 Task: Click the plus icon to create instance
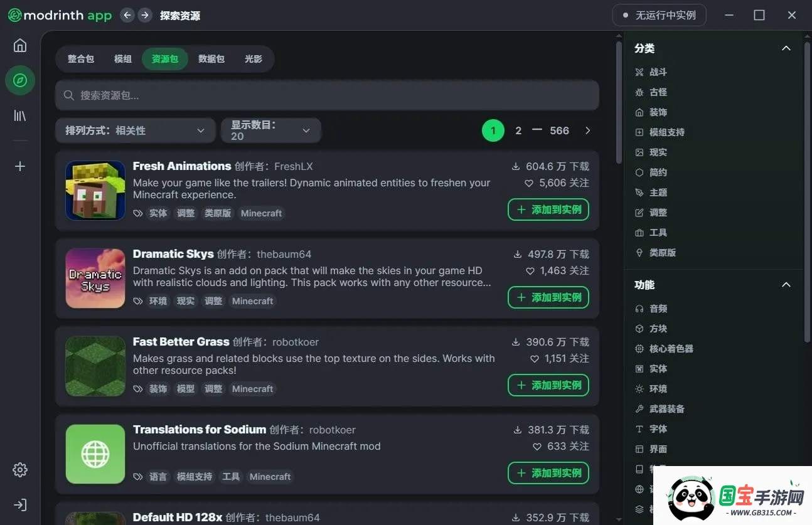[20, 166]
